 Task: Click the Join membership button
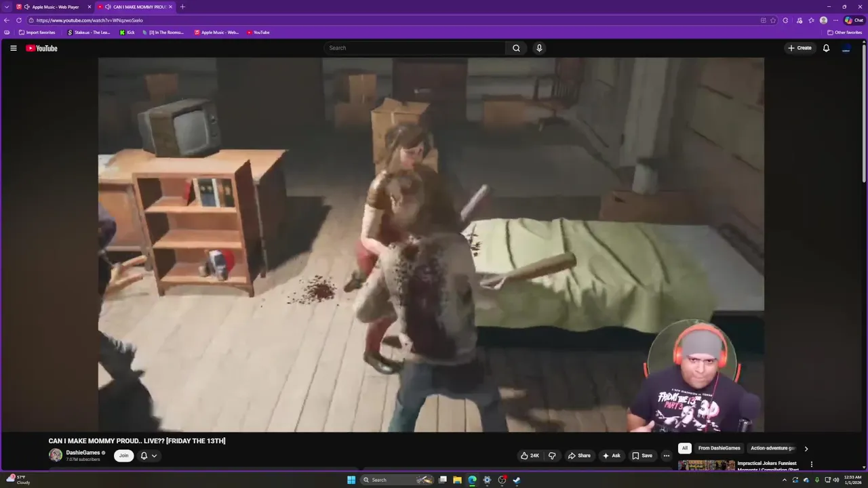[123, 455]
